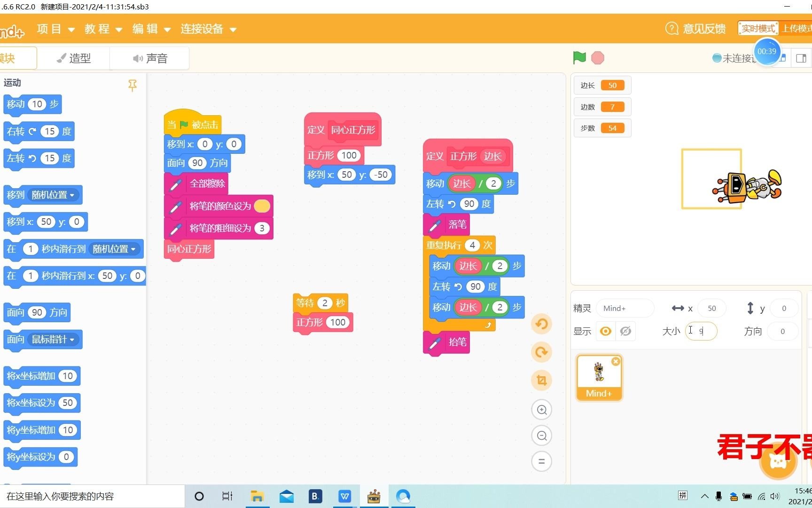
Task: Click the 大小 size input field
Action: 701,331
